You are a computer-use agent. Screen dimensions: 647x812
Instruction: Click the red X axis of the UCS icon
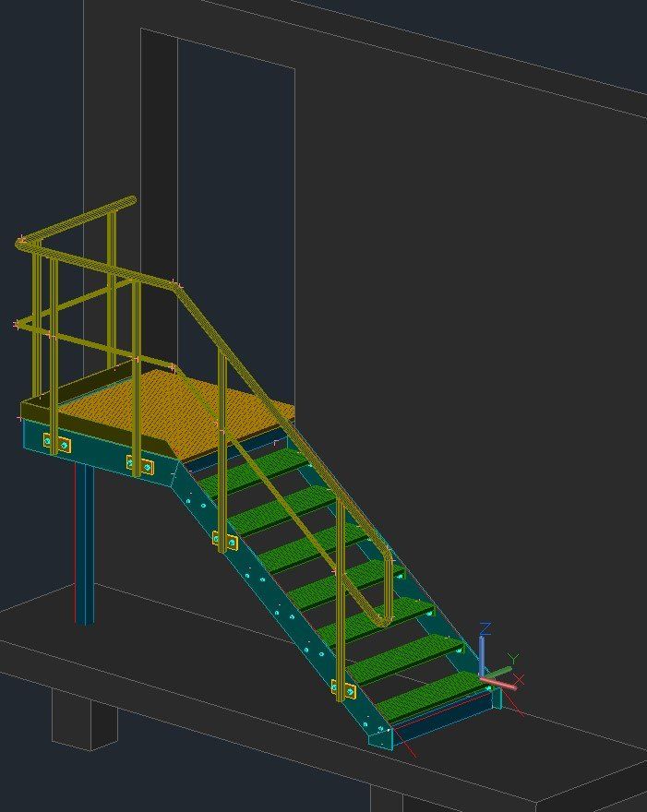[x=500, y=683]
